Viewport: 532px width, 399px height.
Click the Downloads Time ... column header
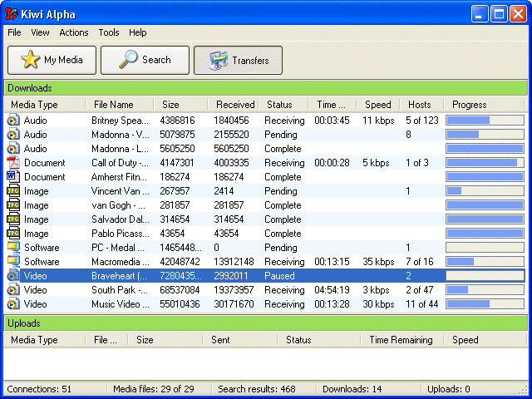pos(332,105)
